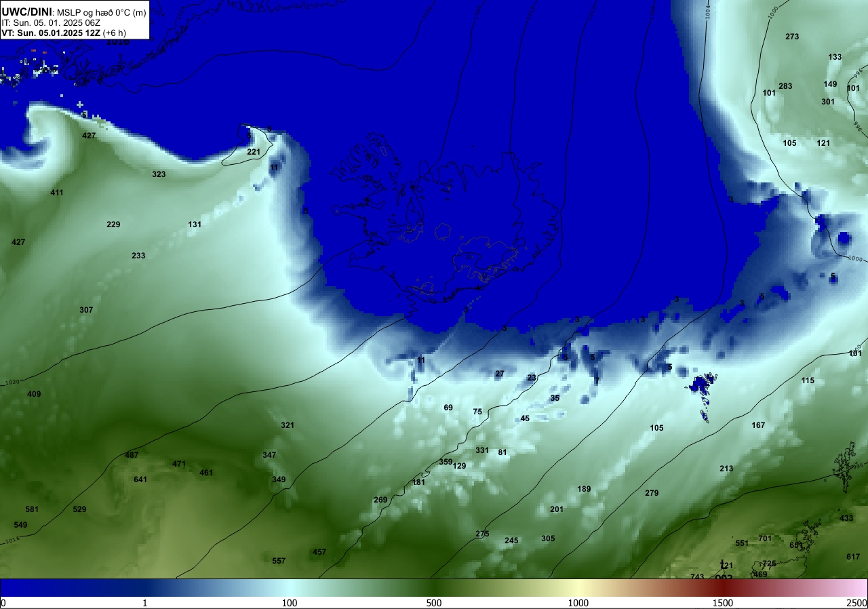Click the map value 461
Screen dimensions: 868x609
[x=206, y=473]
